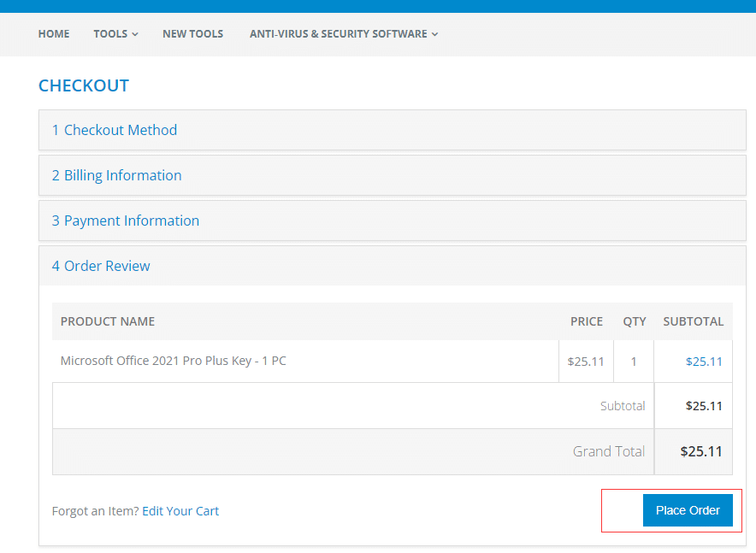
Task: Click the Forgot an Item? text
Action: tap(96, 511)
